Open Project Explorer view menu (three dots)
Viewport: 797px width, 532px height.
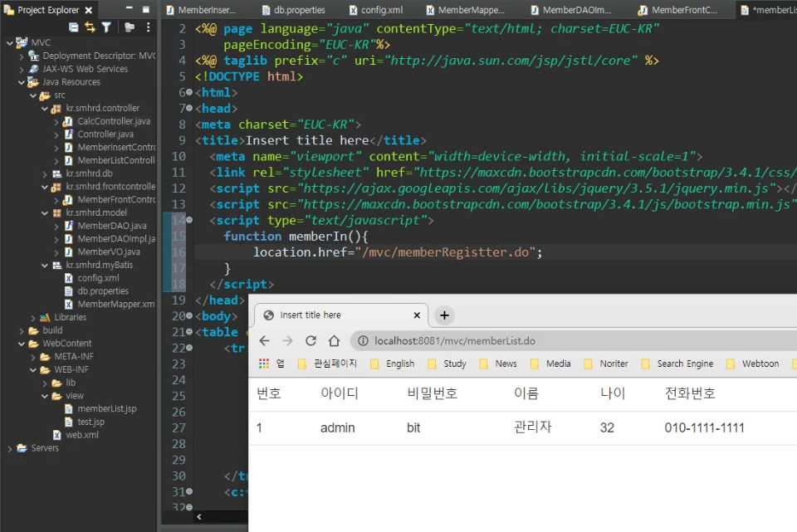[x=148, y=27]
